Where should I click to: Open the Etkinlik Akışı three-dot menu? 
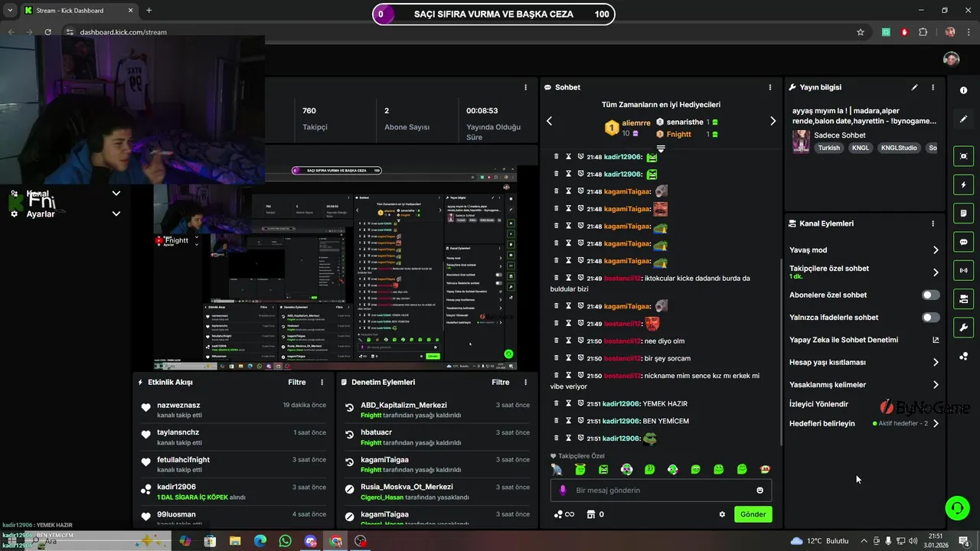(322, 382)
